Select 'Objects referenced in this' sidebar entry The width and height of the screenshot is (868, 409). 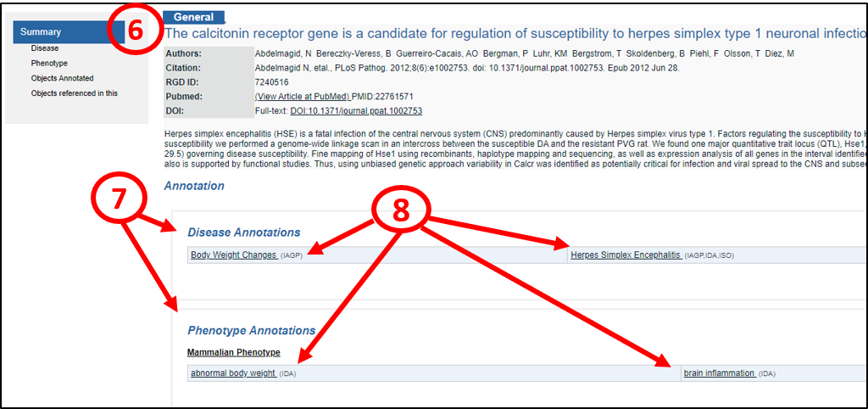click(74, 93)
